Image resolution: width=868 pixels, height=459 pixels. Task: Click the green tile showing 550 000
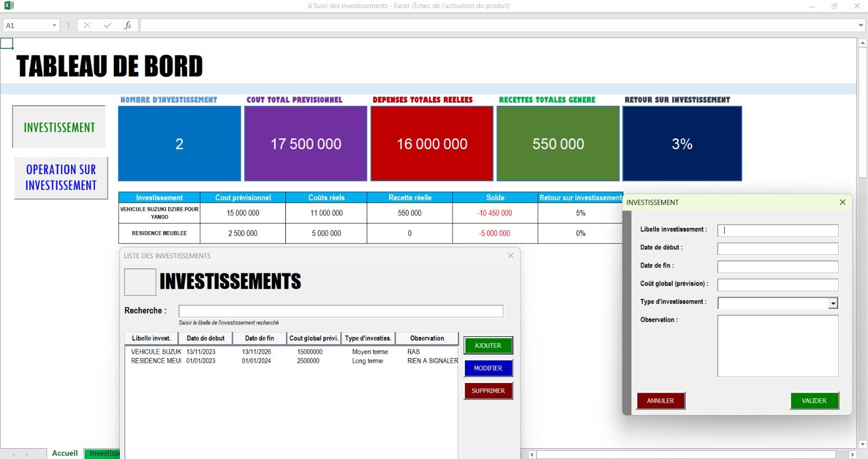tap(558, 144)
